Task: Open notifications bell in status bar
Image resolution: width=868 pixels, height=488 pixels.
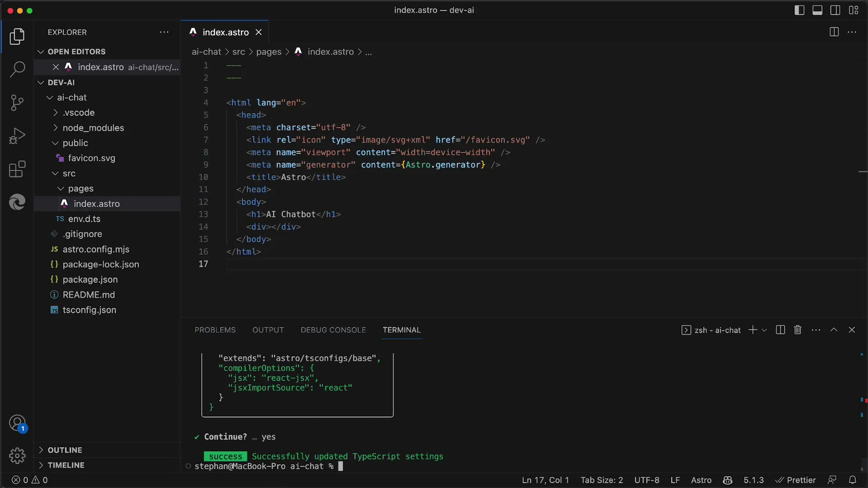Action: [852, 480]
